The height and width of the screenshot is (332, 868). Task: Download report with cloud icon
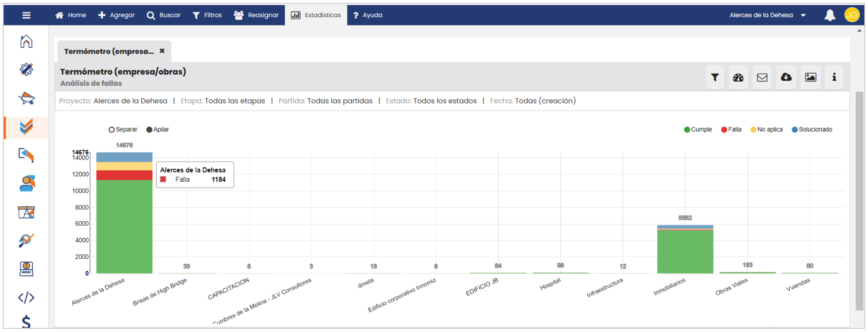click(786, 77)
